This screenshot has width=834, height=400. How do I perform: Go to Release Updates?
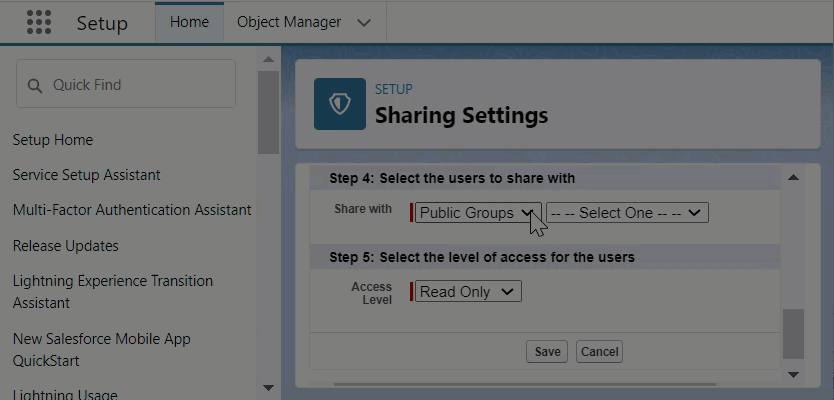coord(65,246)
